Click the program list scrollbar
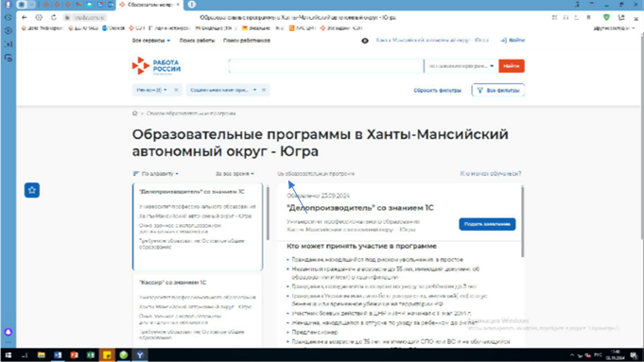Screen dimensions: 644x362 (268, 214)
